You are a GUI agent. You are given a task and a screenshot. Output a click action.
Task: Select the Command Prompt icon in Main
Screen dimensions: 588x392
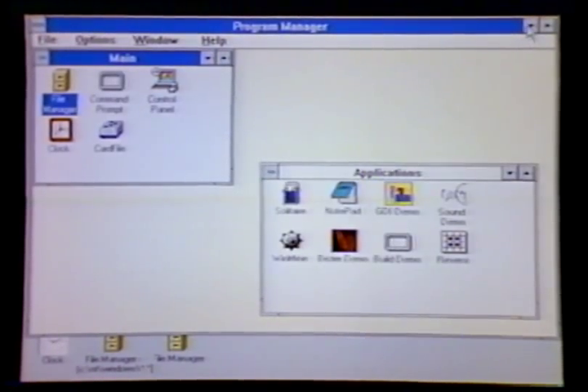(x=112, y=82)
